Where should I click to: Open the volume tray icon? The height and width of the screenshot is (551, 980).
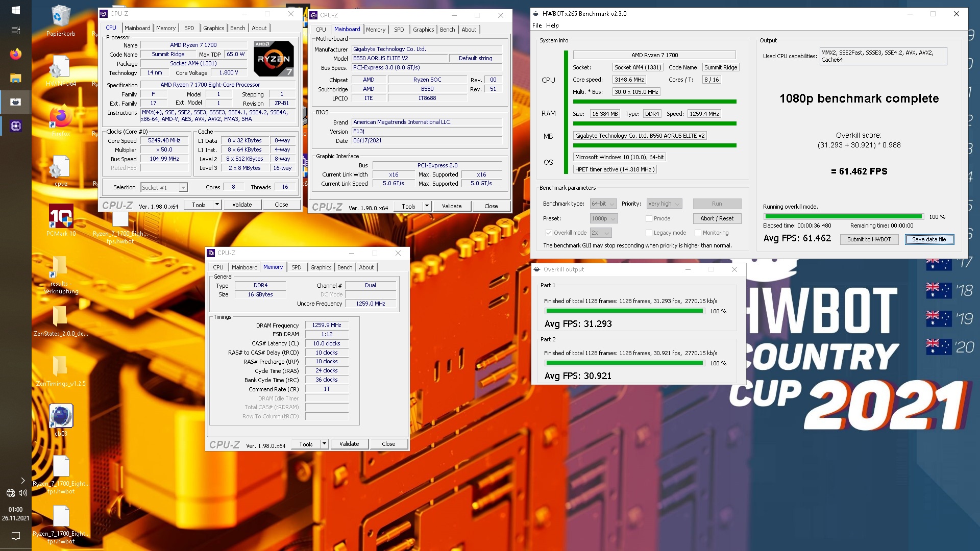(x=23, y=493)
